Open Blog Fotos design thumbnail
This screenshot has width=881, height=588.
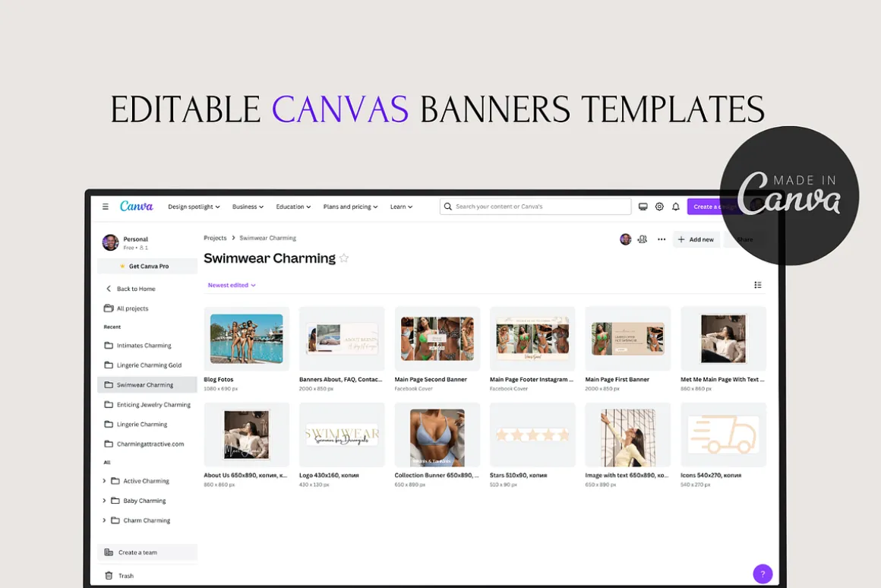(247, 338)
